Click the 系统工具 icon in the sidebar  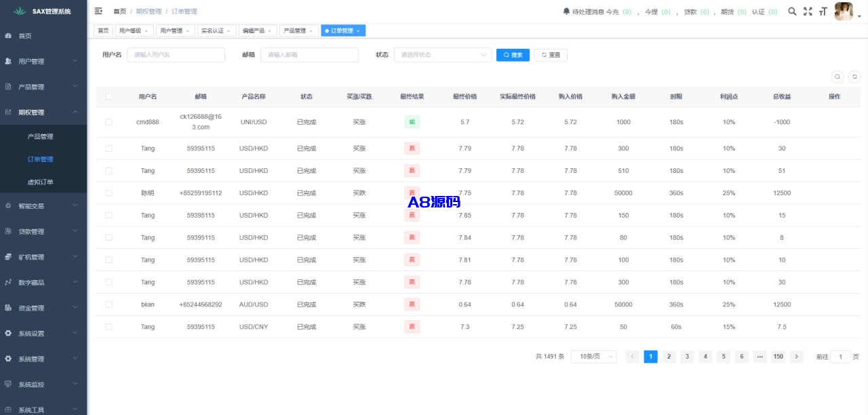tap(8, 410)
